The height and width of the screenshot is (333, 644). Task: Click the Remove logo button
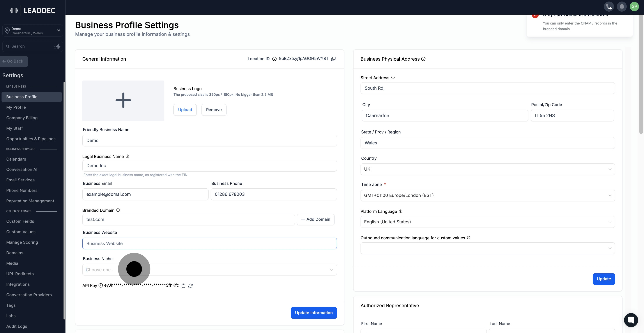click(x=214, y=110)
